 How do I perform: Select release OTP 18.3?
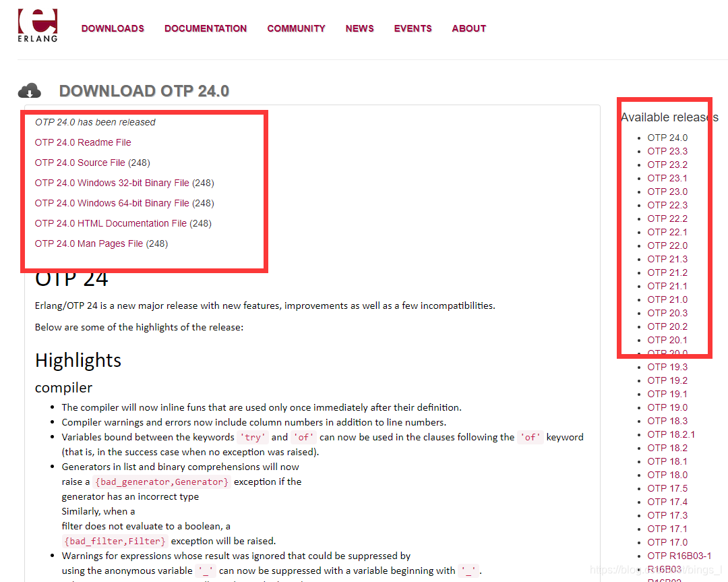[x=667, y=421]
